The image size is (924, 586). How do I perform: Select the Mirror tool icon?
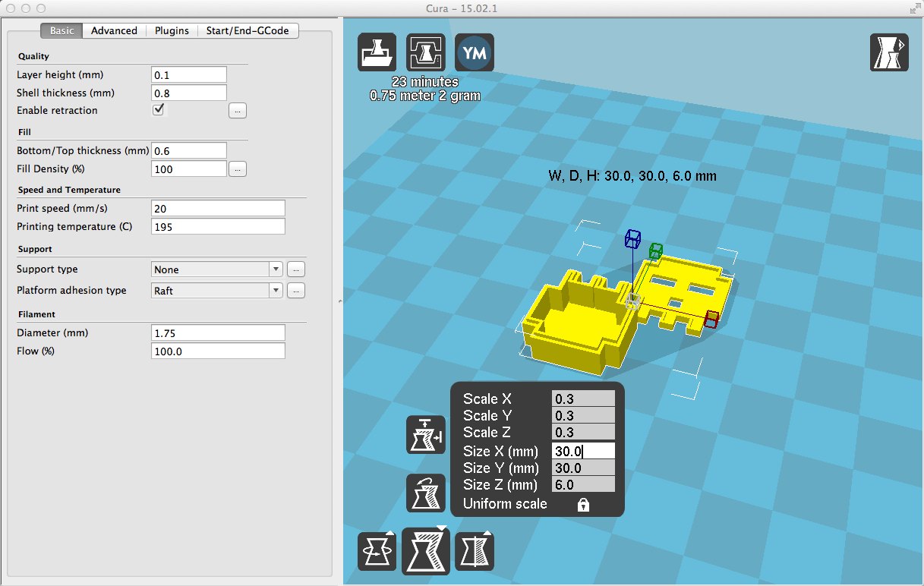click(x=475, y=552)
